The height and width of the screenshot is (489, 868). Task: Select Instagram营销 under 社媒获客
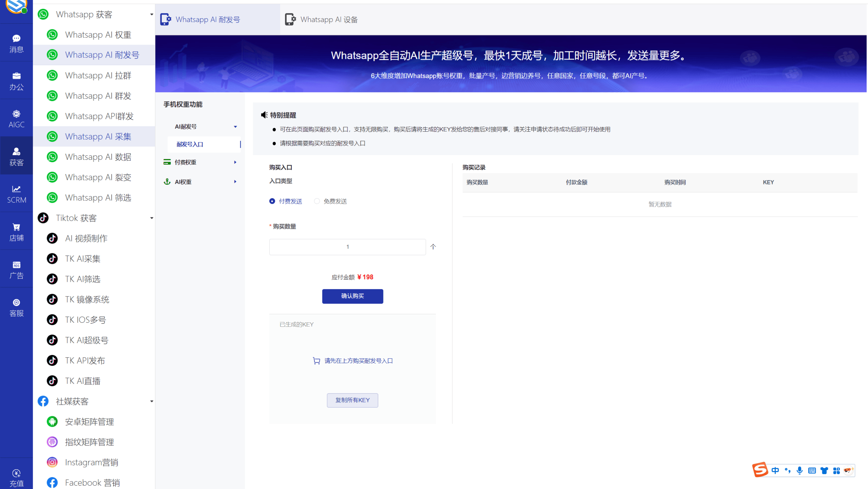(x=91, y=462)
